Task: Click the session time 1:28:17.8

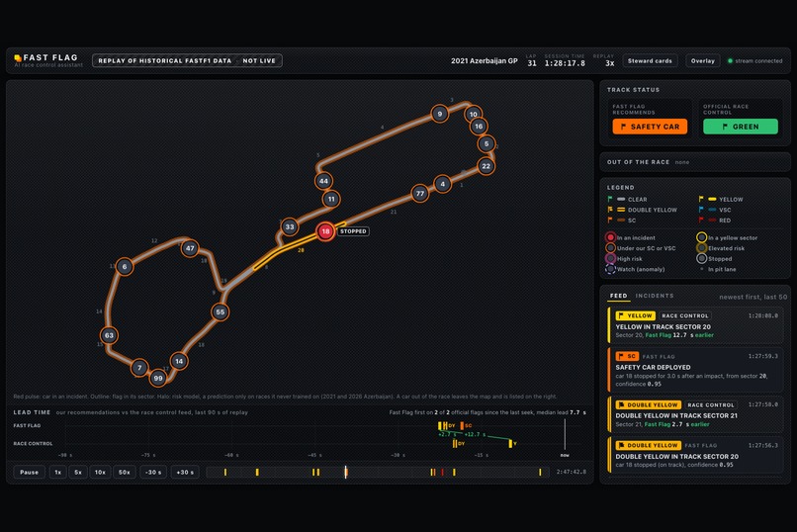Action: pos(565,63)
